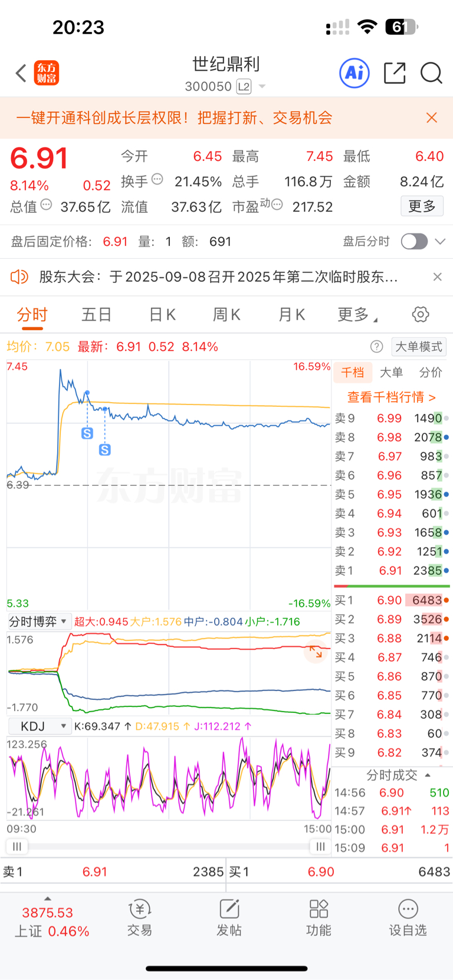Expand the 更多 chart period menu
The image size is (453, 980).
coord(357,315)
